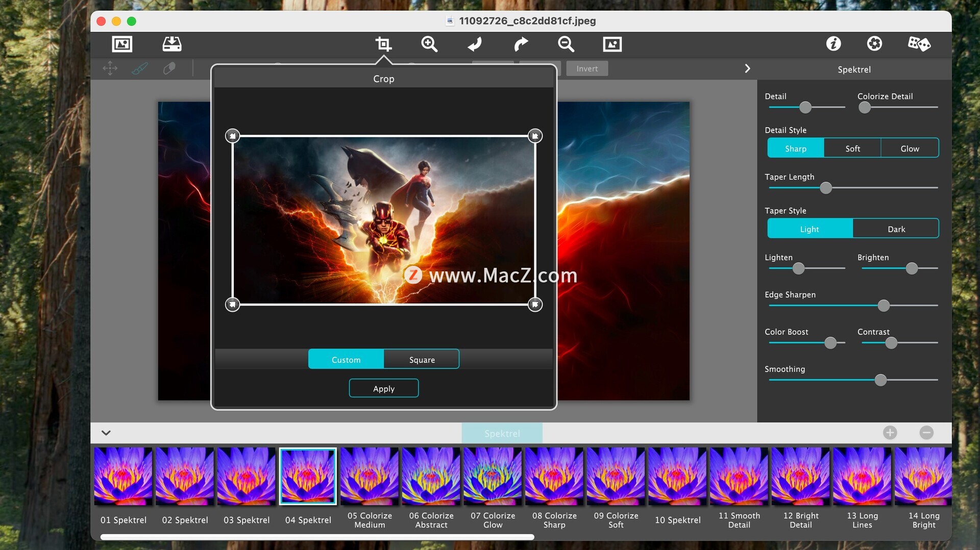Open the settings gear icon
The image size is (980, 550).
pyautogui.click(x=874, y=44)
